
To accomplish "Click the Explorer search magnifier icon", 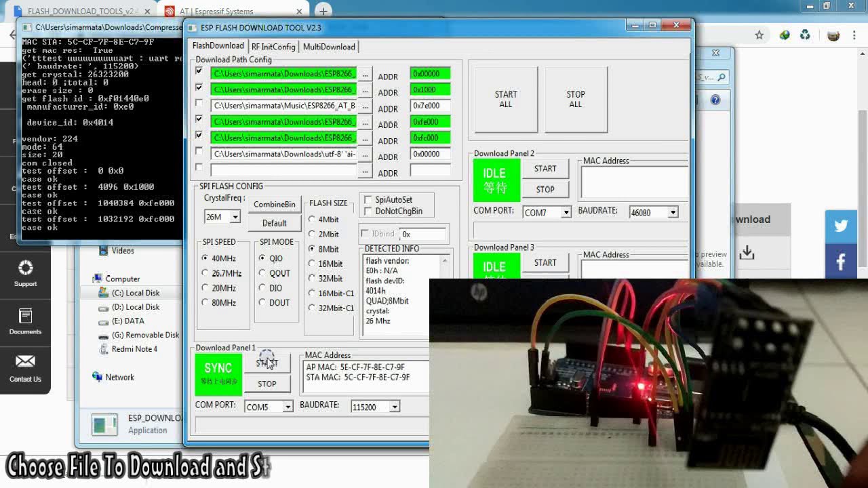I will click(721, 77).
